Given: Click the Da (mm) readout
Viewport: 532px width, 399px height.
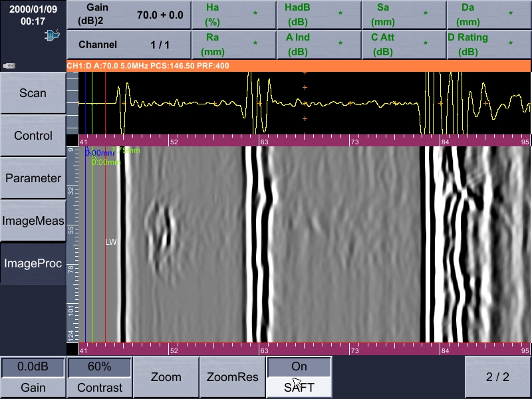Looking at the screenshot, I should click(x=489, y=15).
